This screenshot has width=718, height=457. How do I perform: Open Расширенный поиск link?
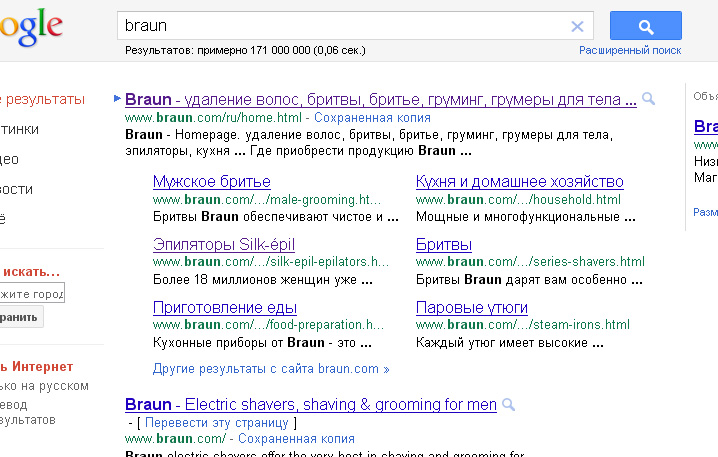tap(630, 50)
